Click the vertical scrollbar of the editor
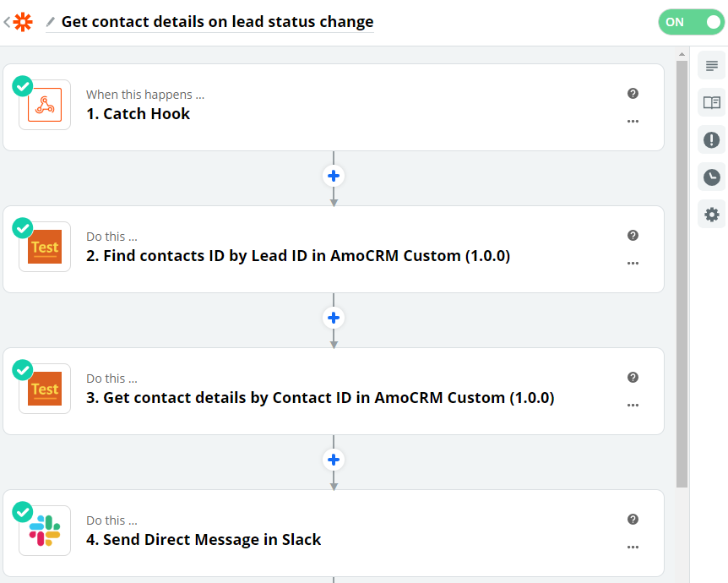The image size is (728, 583). [682, 274]
